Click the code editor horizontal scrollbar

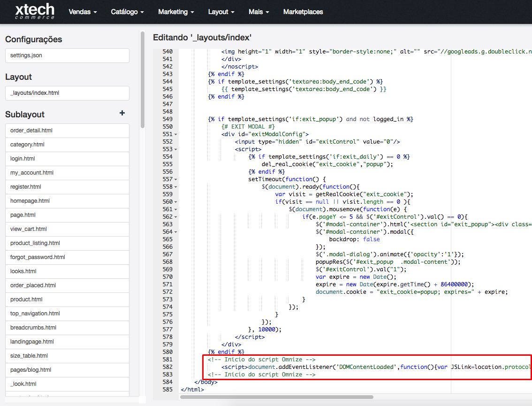coord(277,397)
